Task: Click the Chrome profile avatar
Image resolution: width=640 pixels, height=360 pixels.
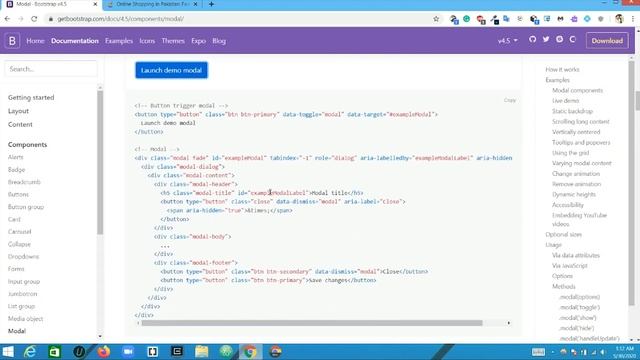Action: tap(619, 19)
